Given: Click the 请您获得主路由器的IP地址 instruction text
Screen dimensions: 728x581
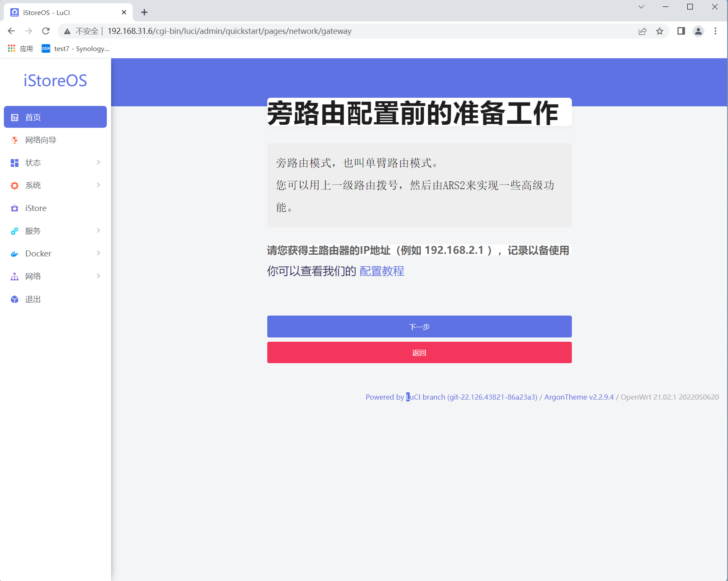Looking at the screenshot, I should pyautogui.click(x=418, y=250).
